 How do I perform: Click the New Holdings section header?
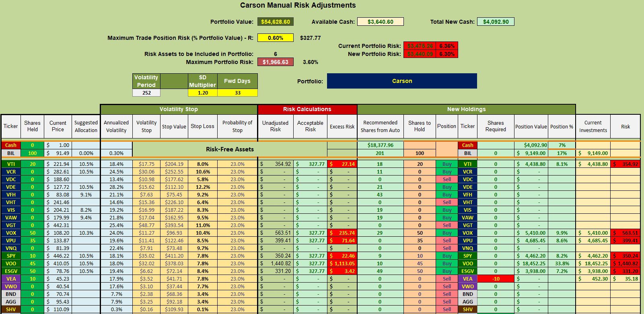click(x=466, y=109)
